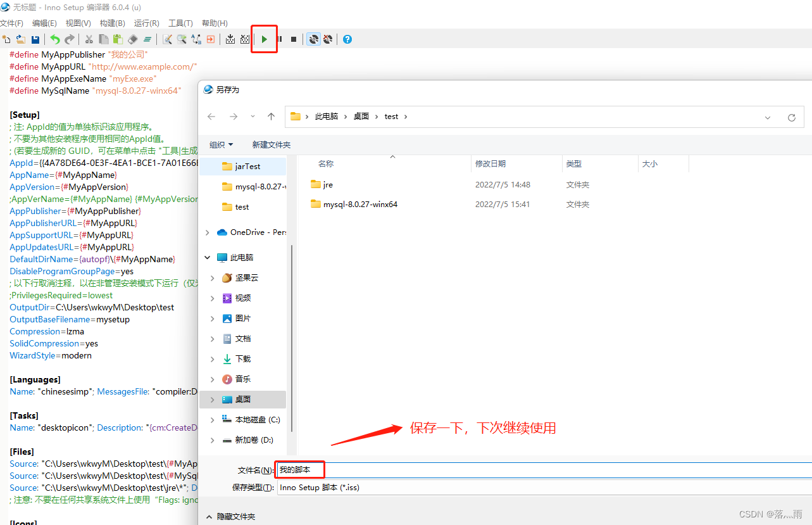Collapse the 此电脑 tree node
This screenshot has width=812, height=525.
[x=207, y=258]
